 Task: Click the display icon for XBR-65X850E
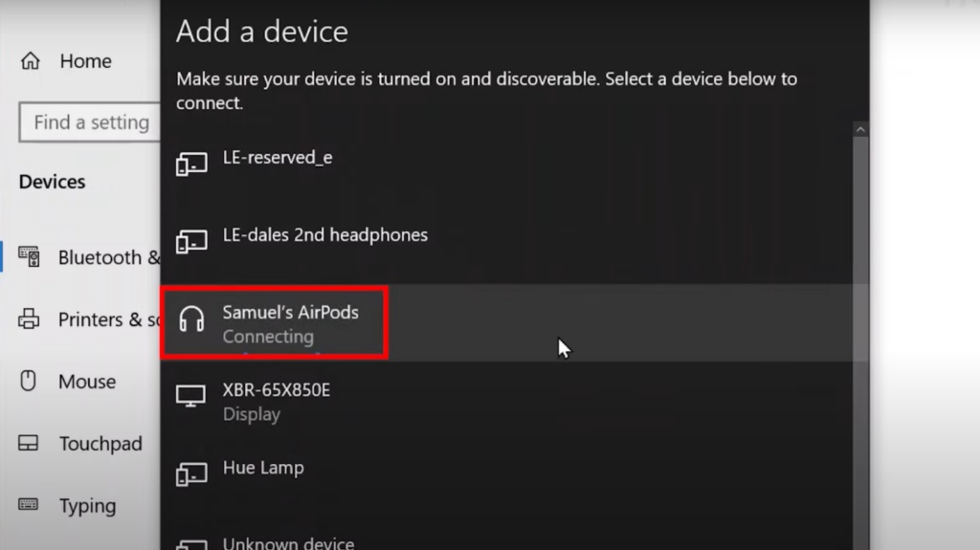(191, 396)
